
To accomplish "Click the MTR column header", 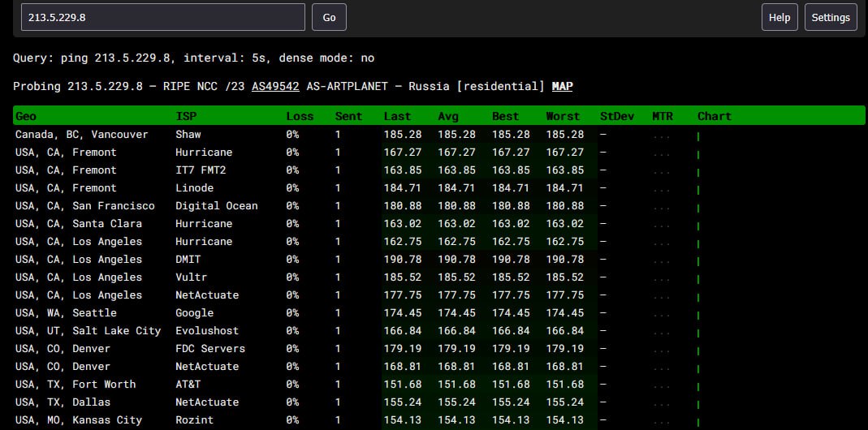I will point(663,116).
